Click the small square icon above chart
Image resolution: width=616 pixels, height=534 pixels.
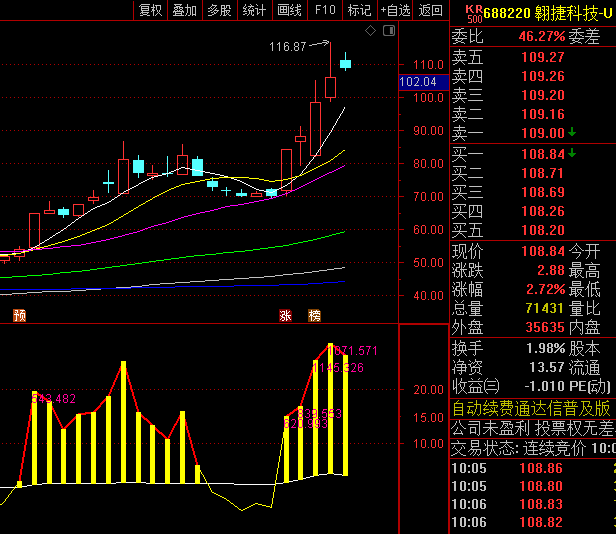click(387, 32)
